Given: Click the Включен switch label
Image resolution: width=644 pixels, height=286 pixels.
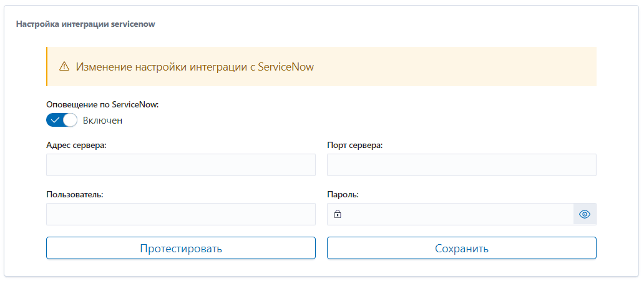Looking at the screenshot, I should (x=103, y=121).
